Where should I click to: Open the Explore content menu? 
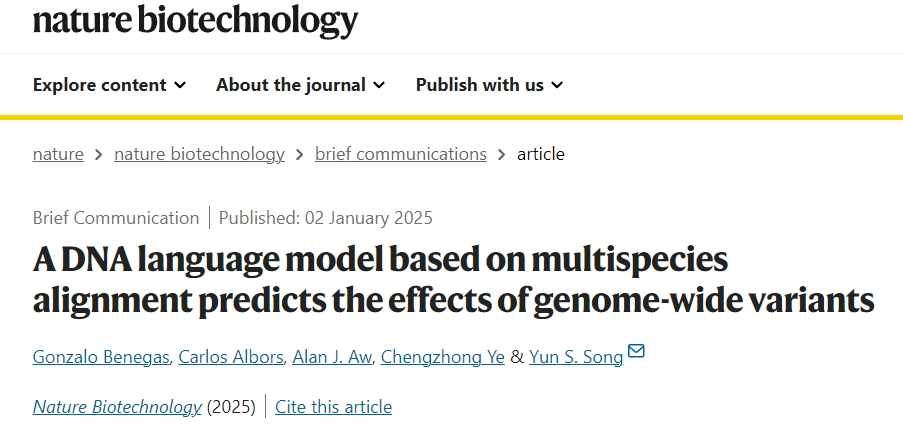(109, 85)
